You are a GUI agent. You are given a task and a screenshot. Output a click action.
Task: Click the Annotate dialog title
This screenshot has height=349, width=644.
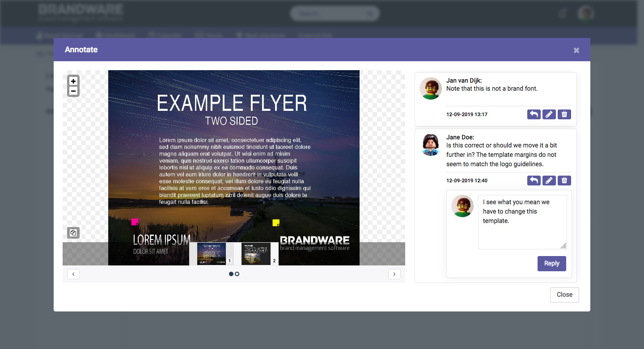click(81, 50)
